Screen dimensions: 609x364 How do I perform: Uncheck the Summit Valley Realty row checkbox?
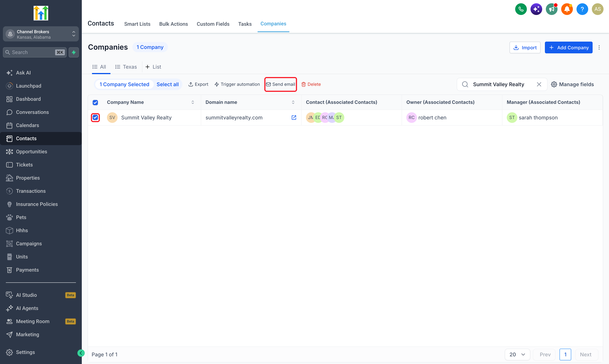[95, 118]
